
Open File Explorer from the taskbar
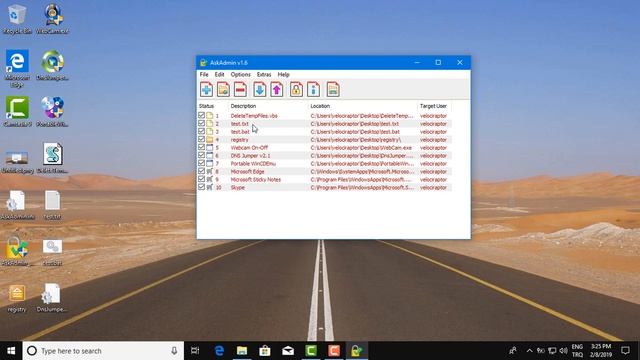242,351
